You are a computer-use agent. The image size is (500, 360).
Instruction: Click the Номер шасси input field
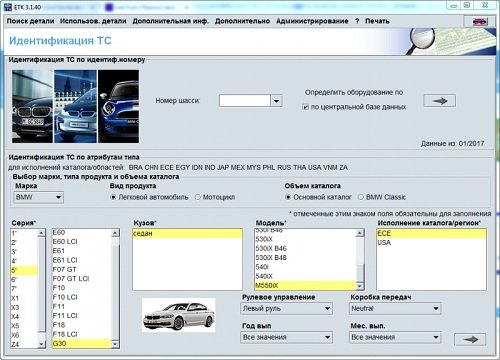[x=244, y=101]
